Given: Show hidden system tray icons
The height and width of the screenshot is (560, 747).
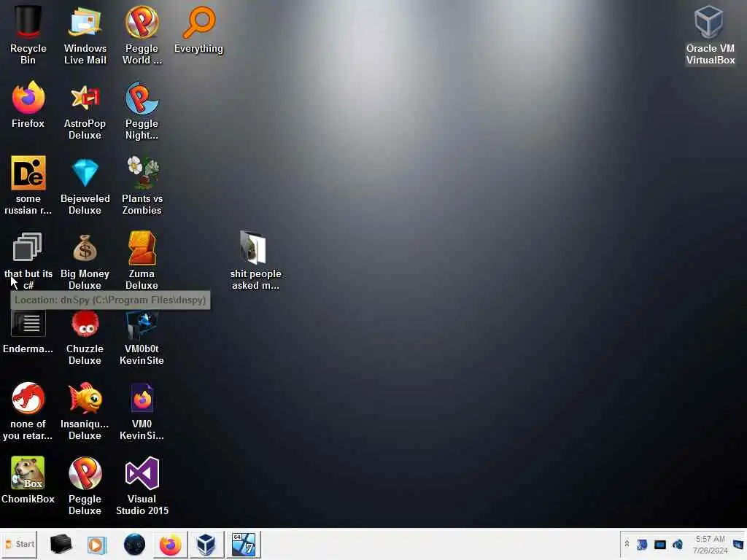Looking at the screenshot, I should point(627,544).
